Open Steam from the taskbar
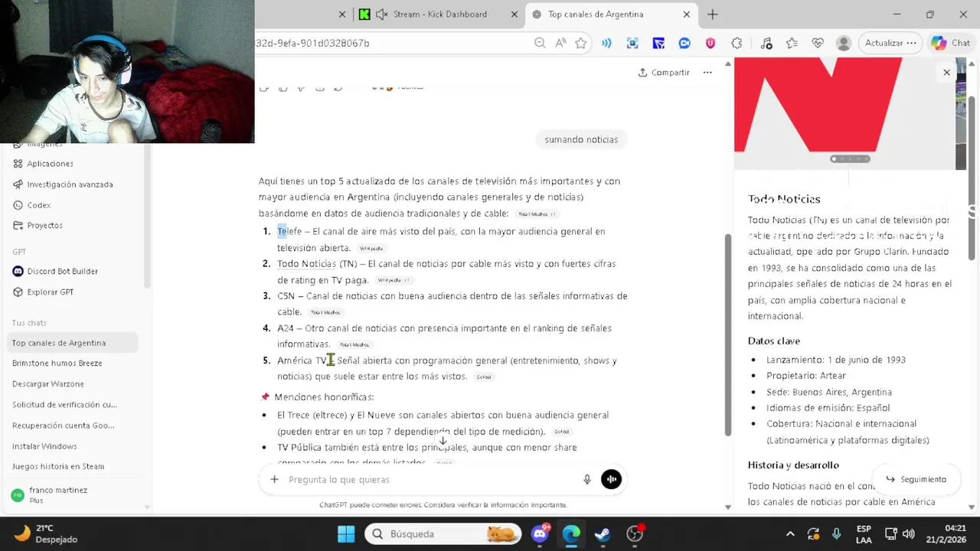 603,533
